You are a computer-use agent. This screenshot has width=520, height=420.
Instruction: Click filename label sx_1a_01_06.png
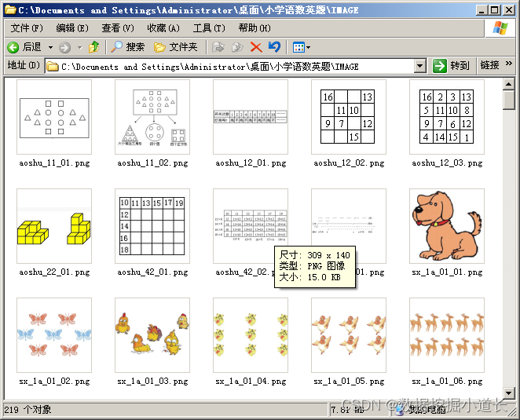(447, 382)
